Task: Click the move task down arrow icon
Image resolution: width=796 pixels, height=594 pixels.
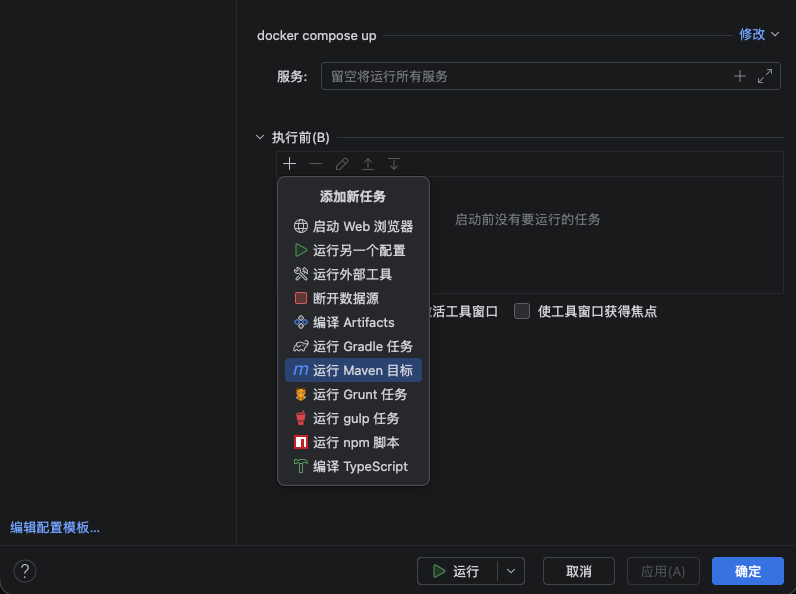Action: (394, 163)
